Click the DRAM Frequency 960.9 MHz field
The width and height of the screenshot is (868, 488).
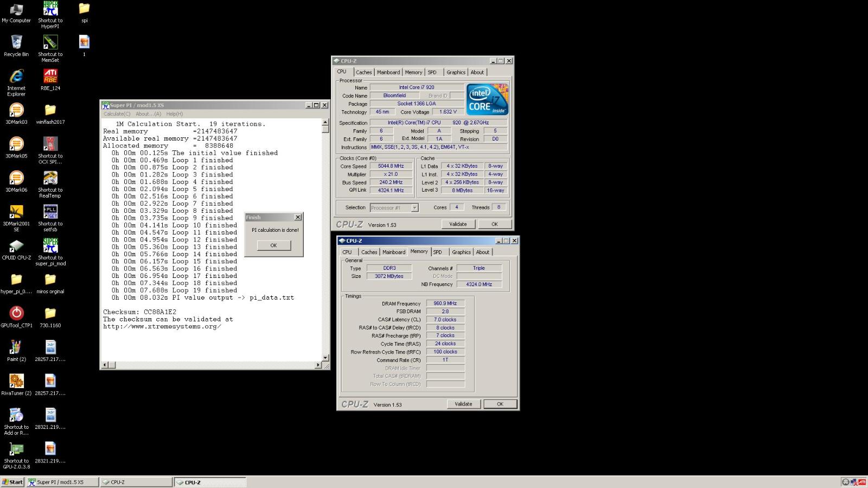click(x=445, y=303)
